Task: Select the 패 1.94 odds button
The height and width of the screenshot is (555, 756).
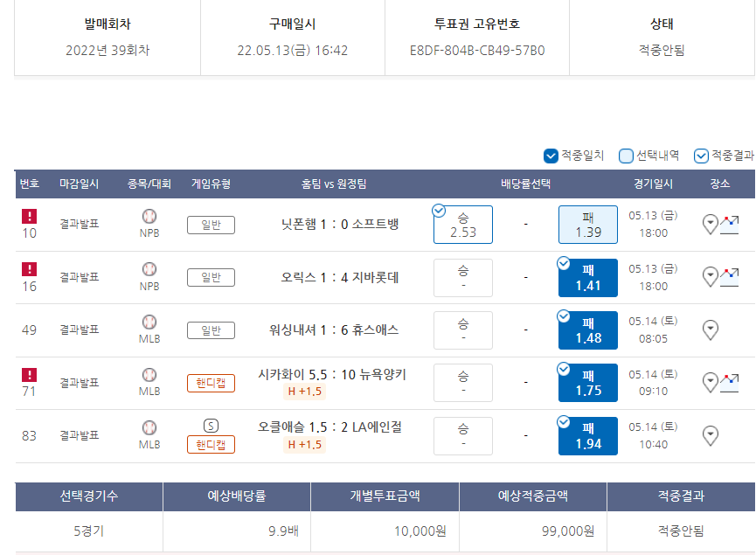Action: pos(587,436)
